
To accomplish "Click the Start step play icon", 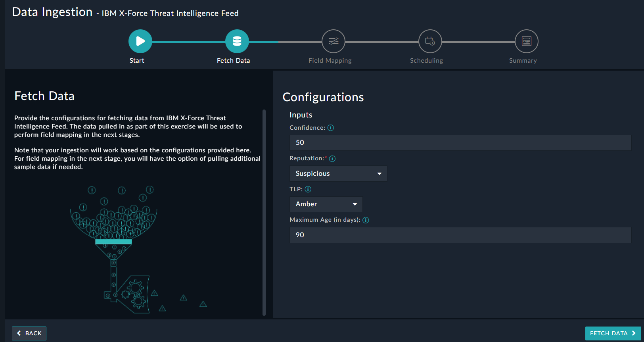I will (140, 41).
